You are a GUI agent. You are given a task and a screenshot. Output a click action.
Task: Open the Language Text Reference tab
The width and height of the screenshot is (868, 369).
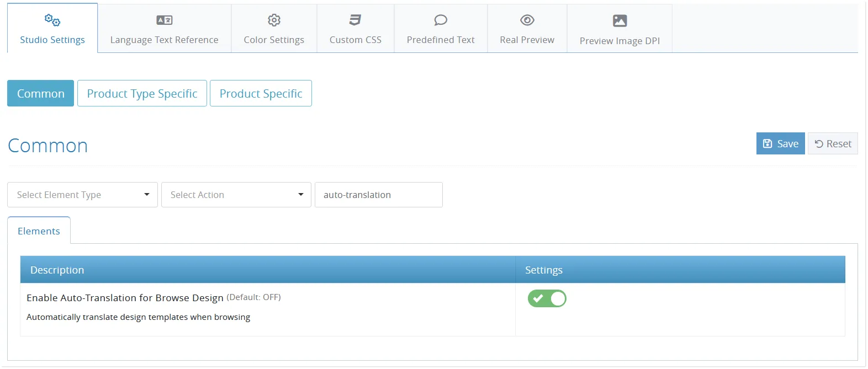click(165, 29)
